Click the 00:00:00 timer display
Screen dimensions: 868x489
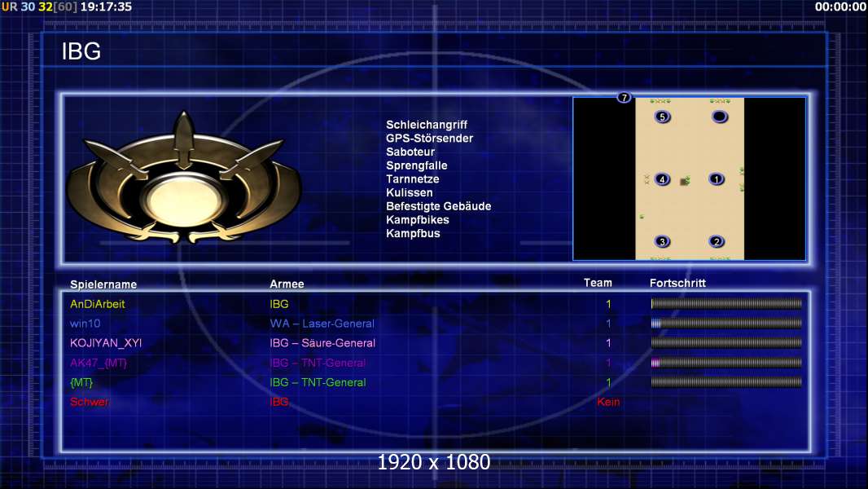(840, 7)
